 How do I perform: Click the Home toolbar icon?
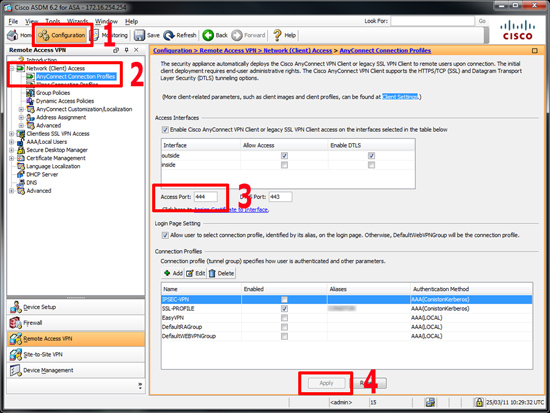[x=13, y=35]
